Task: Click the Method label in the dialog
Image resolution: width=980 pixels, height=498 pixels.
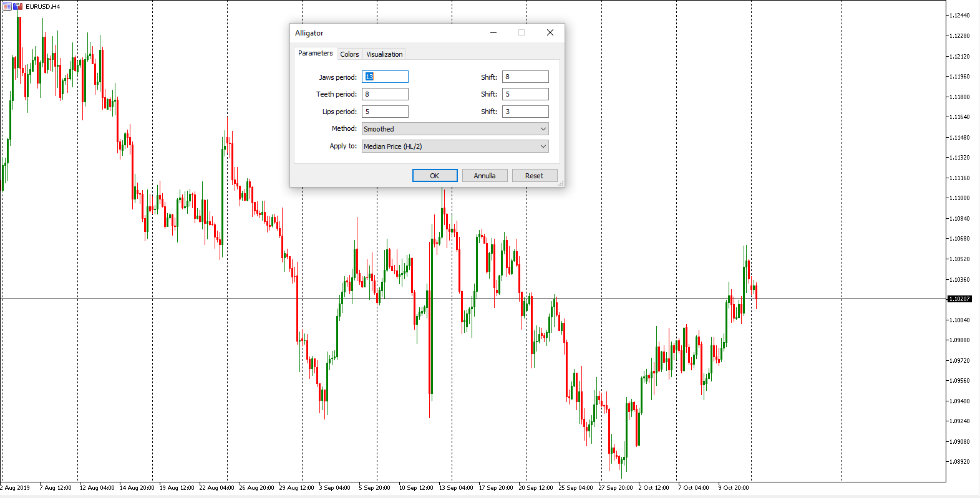Action: tap(344, 128)
